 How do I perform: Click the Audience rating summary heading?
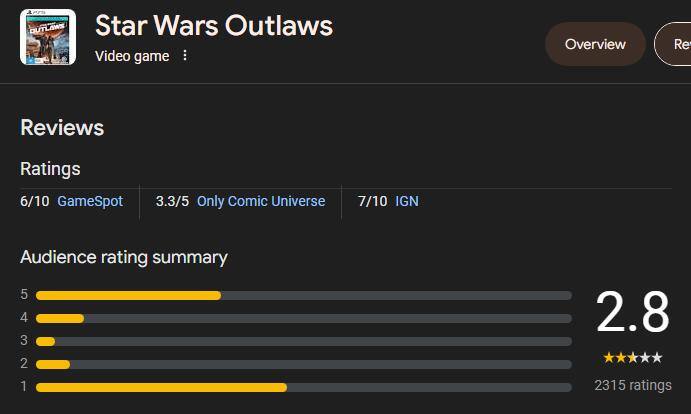[124, 257]
